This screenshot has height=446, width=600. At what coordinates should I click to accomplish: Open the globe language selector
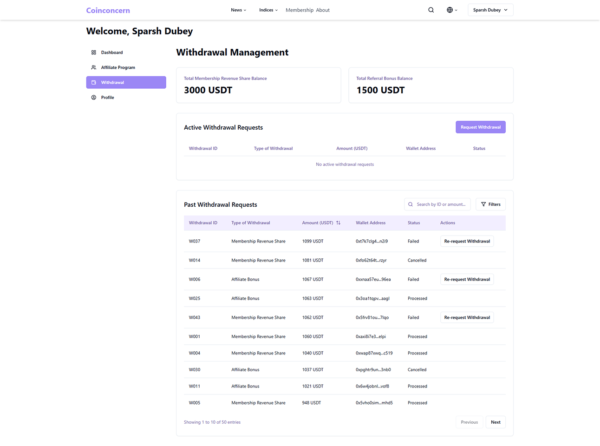(x=451, y=10)
